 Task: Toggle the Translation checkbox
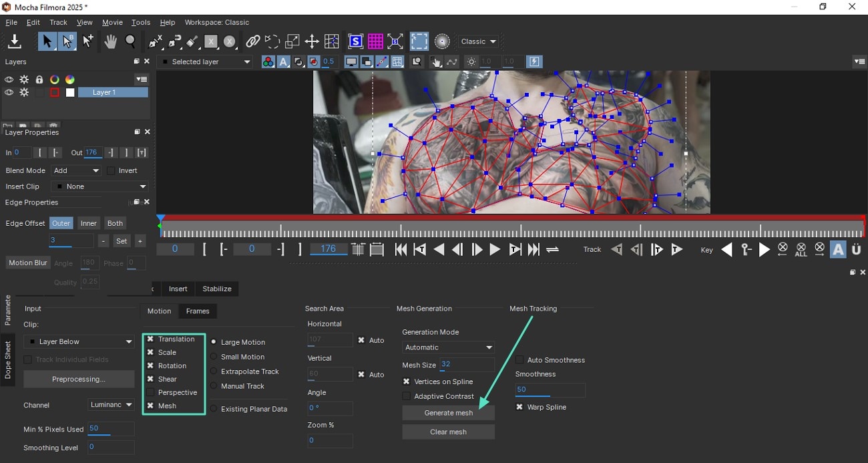coord(150,339)
